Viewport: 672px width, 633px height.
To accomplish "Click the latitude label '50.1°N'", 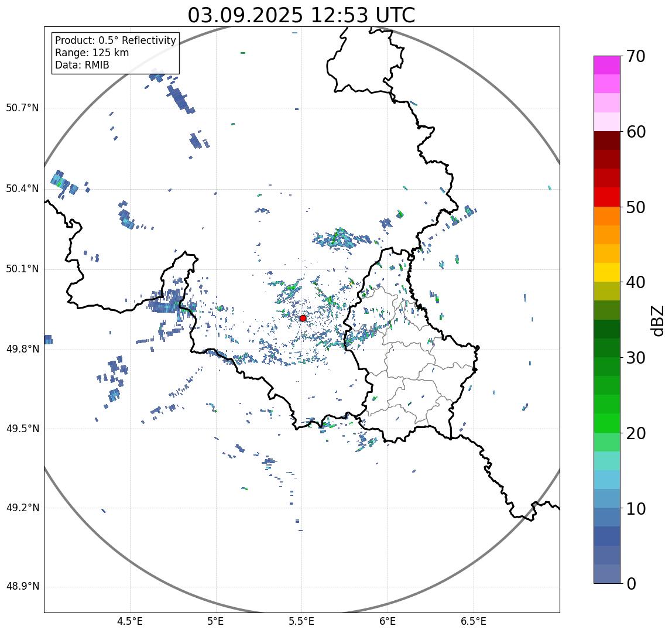I will tap(22, 269).
